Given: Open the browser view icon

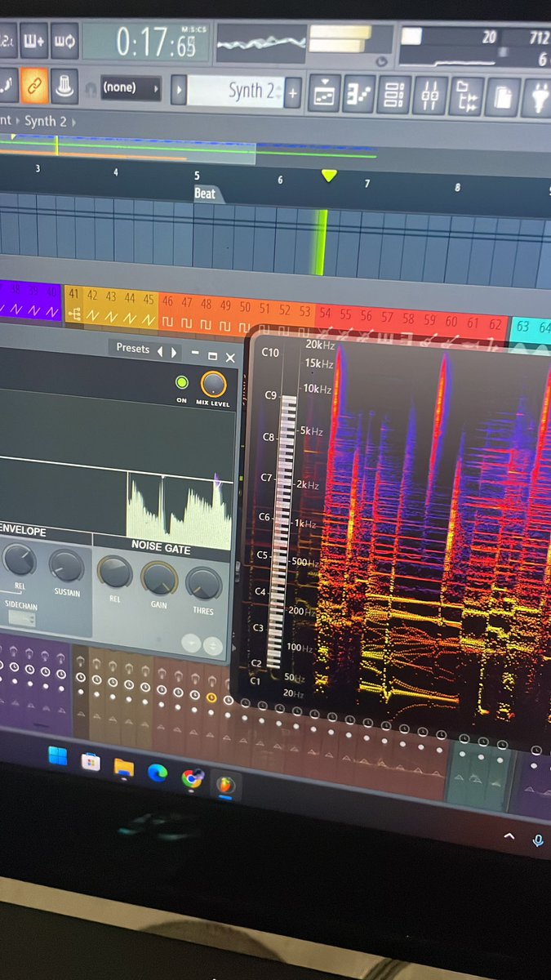Looking at the screenshot, I should 465,96.
